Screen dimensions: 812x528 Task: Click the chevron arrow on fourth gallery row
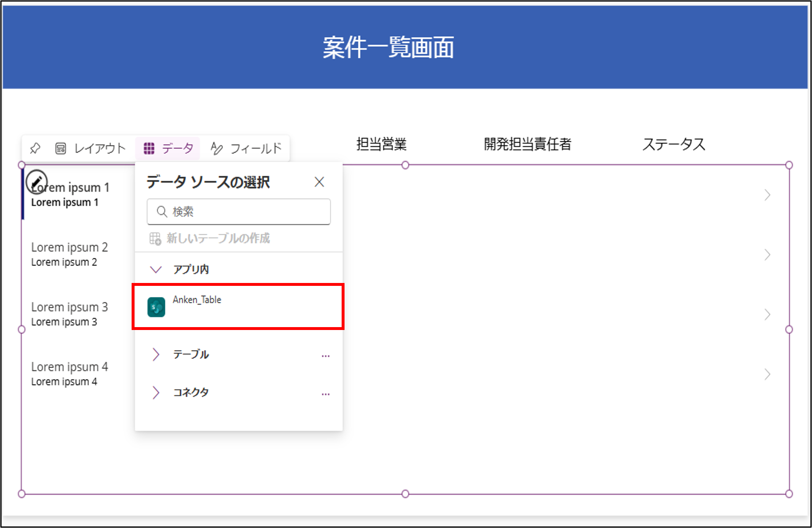pyautogui.click(x=767, y=374)
